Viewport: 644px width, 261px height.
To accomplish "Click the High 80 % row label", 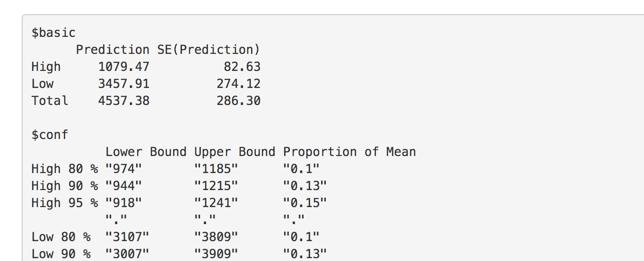I will point(65,169).
